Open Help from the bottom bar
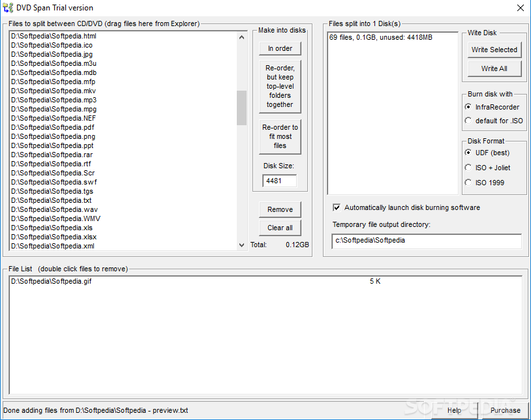This screenshot has width=531, height=420. [454, 410]
